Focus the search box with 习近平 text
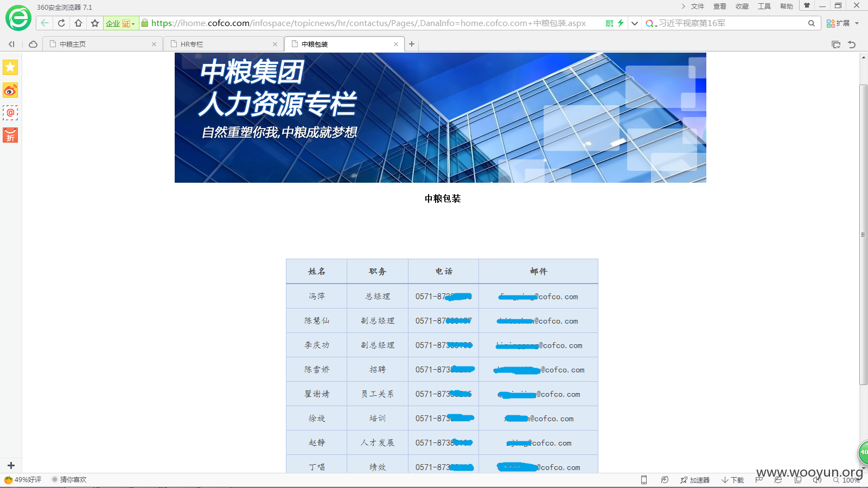Screen dimensions: 868x488 (730, 23)
